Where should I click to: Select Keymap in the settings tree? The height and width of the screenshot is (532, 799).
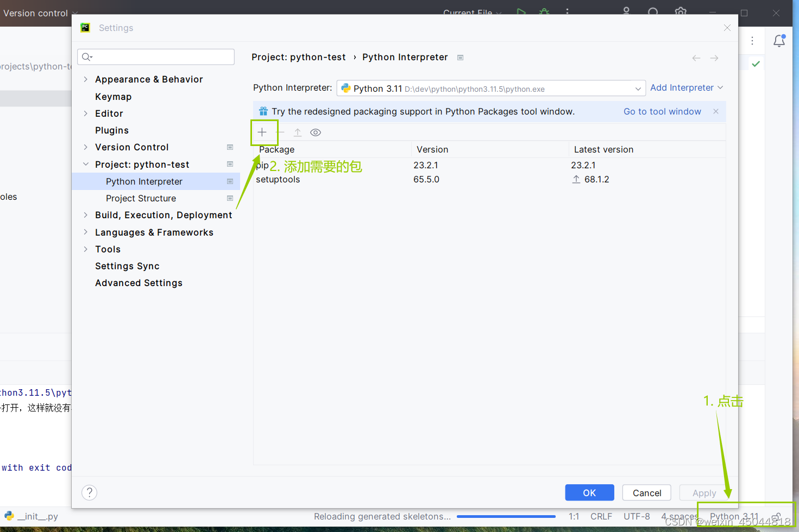(113, 97)
